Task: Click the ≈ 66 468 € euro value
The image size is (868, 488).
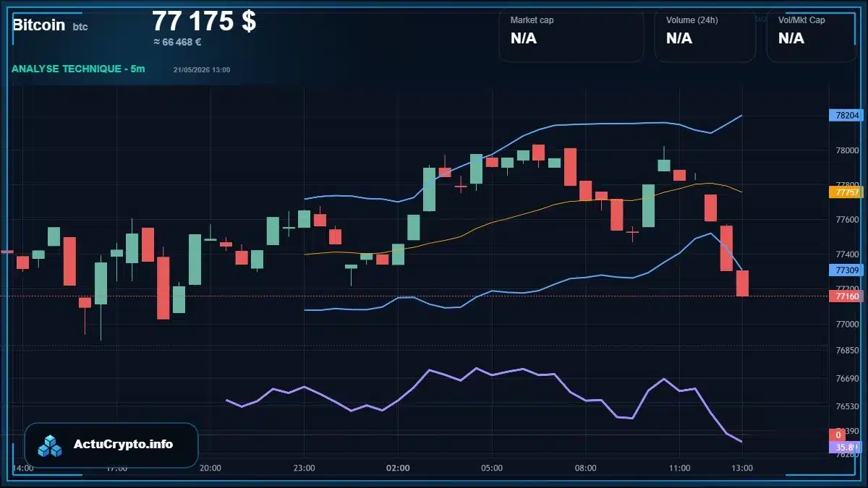Action: (x=177, y=42)
